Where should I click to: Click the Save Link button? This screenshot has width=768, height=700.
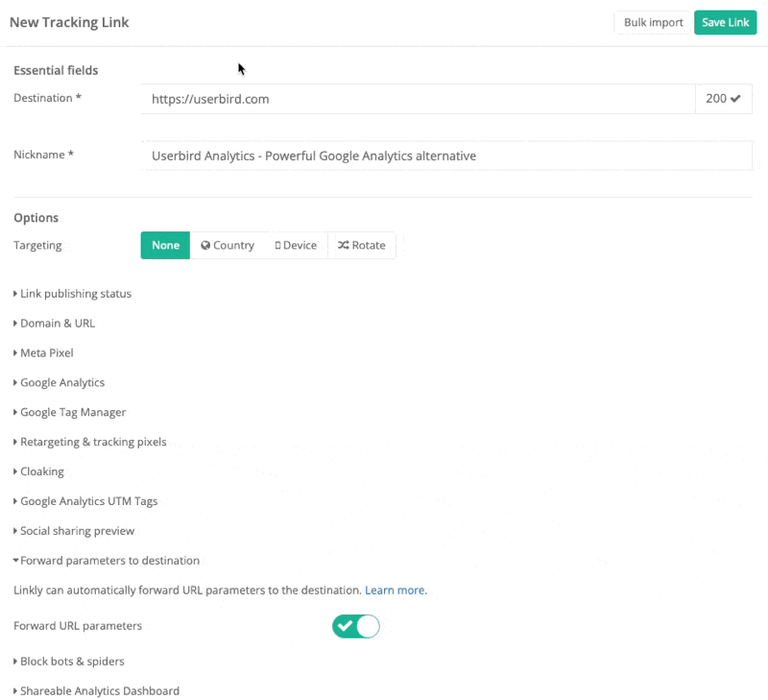tap(725, 23)
